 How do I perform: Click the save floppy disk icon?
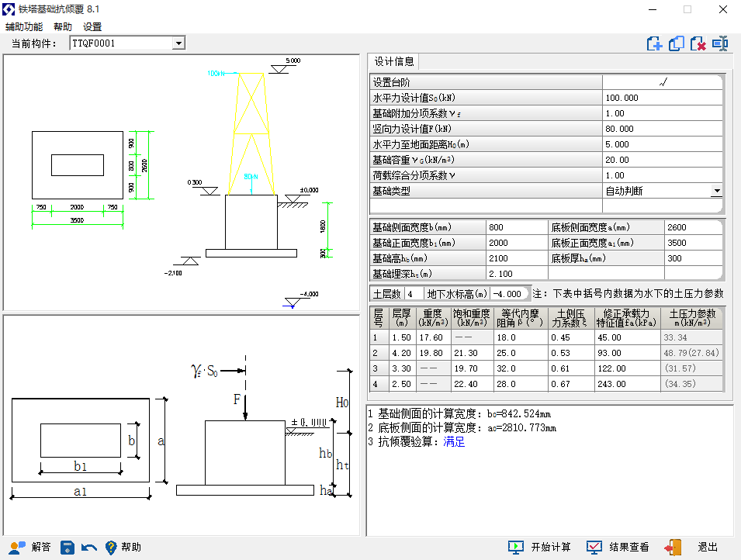pos(68,548)
